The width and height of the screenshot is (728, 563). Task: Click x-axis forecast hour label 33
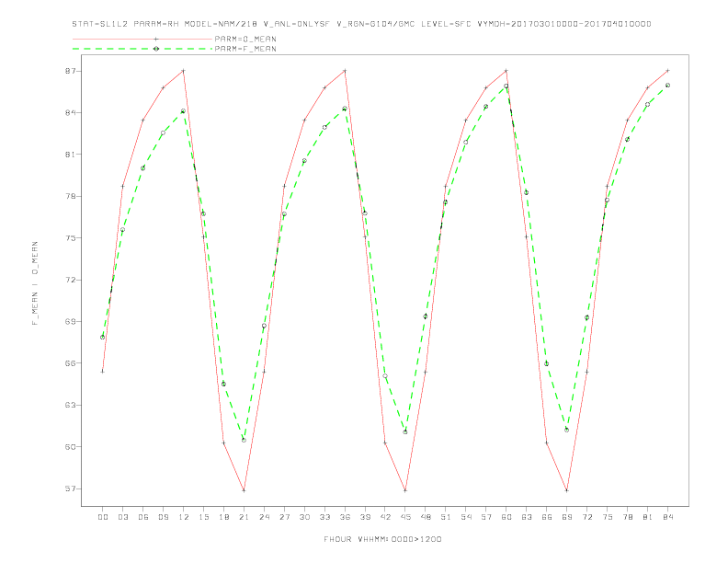(x=325, y=517)
